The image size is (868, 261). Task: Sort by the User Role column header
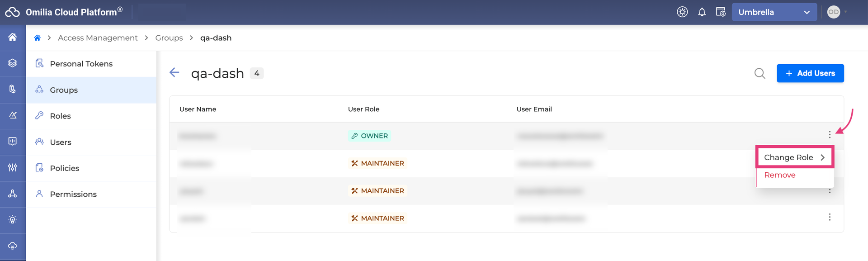(363, 109)
